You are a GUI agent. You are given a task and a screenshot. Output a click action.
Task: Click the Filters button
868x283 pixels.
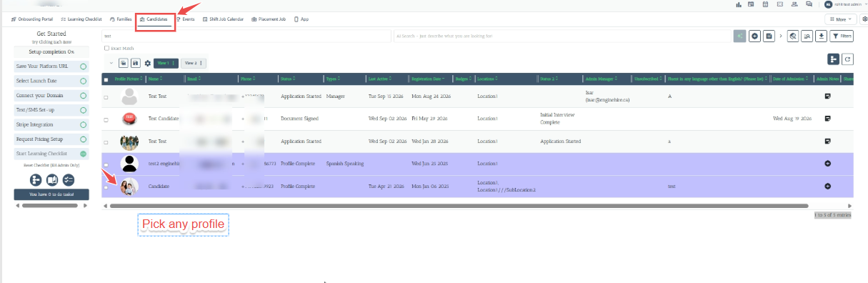(x=842, y=36)
